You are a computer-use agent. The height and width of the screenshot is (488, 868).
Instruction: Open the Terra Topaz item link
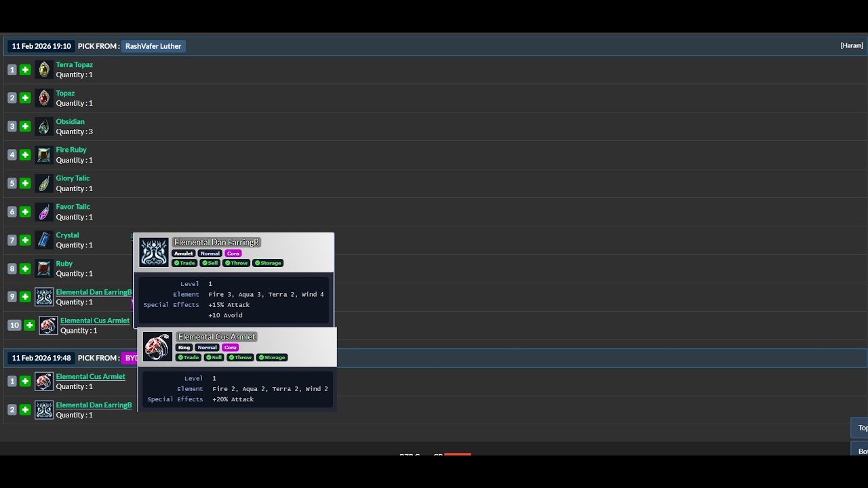point(74,65)
